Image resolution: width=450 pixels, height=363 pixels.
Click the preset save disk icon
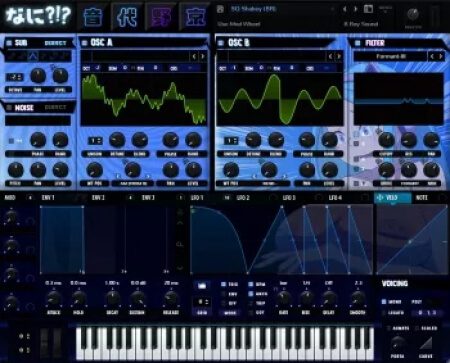pyautogui.click(x=220, y=9)
